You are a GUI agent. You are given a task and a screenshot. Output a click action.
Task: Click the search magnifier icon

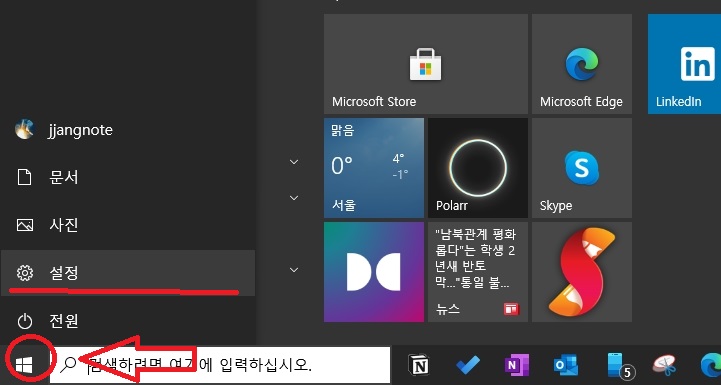coord(69,364)
